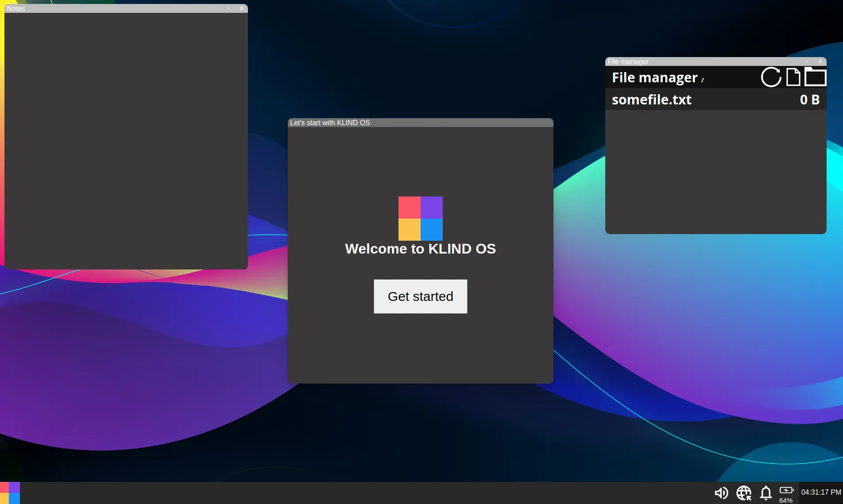The width and height of the screenshot is (843, 504).
Task: Open the volume control in the taskbar
Action: (x=721, y=492)
